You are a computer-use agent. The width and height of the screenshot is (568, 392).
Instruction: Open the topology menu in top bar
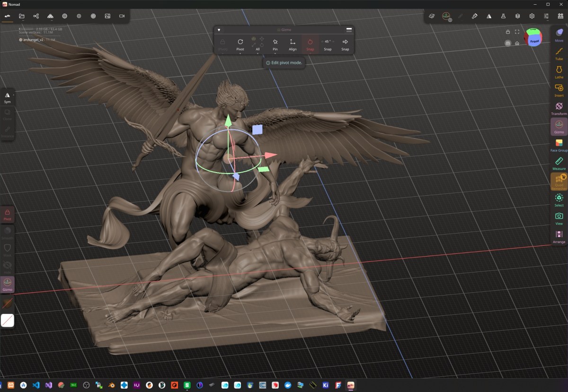pyautogui.click(x=50, y=16)
